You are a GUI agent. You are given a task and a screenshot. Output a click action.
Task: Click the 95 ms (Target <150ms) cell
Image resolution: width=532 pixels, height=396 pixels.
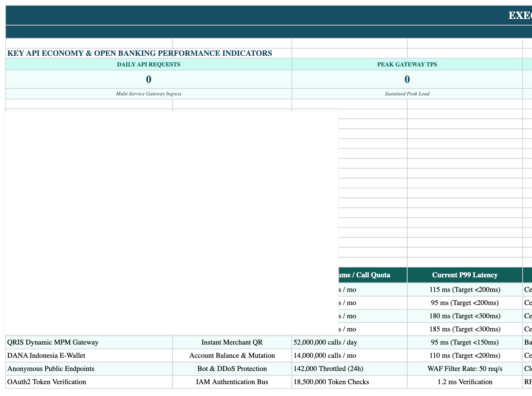click(x=465, y=342)
